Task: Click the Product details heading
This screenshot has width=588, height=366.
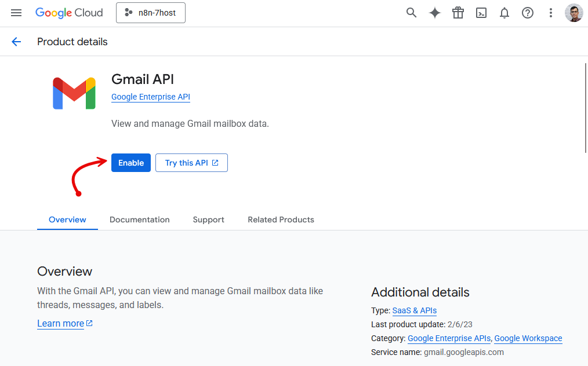Action: [72, 42]
